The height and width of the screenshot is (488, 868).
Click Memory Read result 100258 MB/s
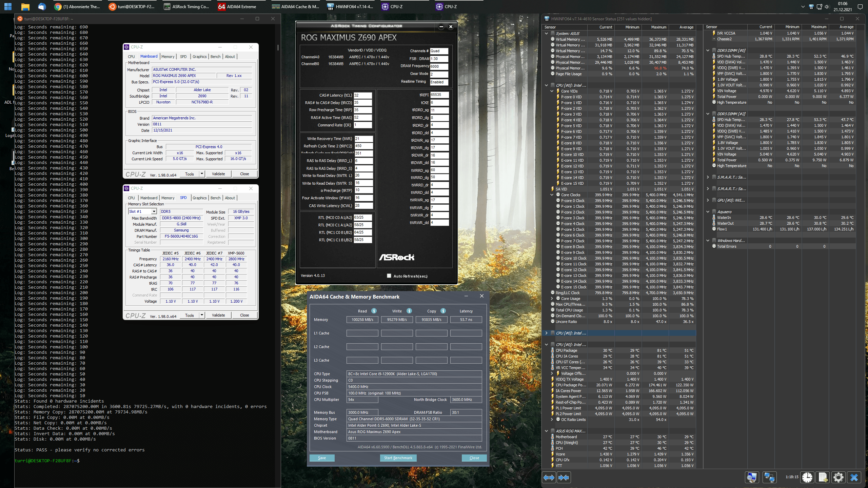[362, 320]
